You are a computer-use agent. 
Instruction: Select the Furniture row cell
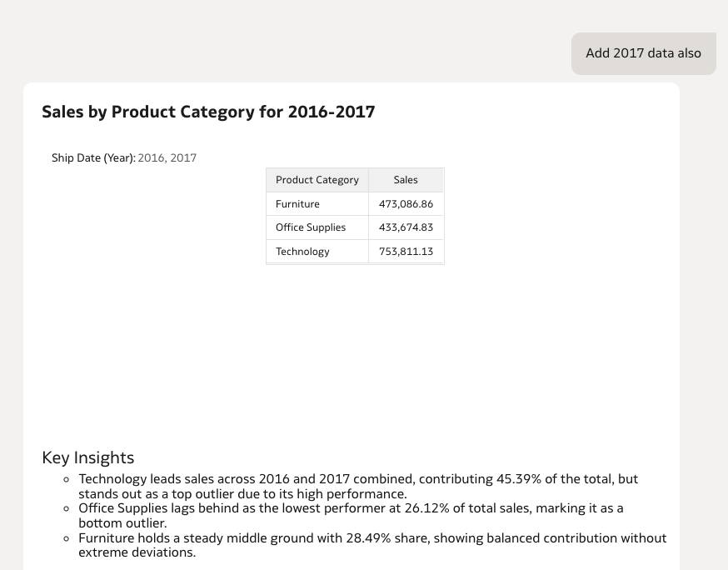(x=297, y=204)
